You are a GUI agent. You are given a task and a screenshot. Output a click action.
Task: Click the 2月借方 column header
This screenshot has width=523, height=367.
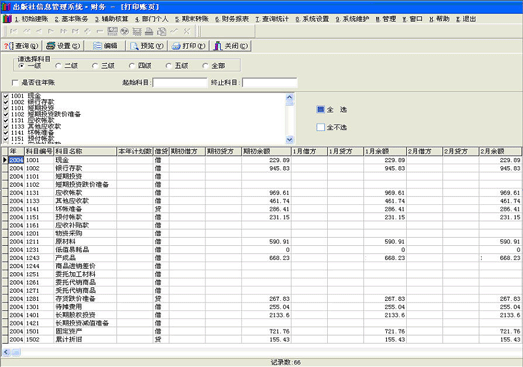click(424, 151)
